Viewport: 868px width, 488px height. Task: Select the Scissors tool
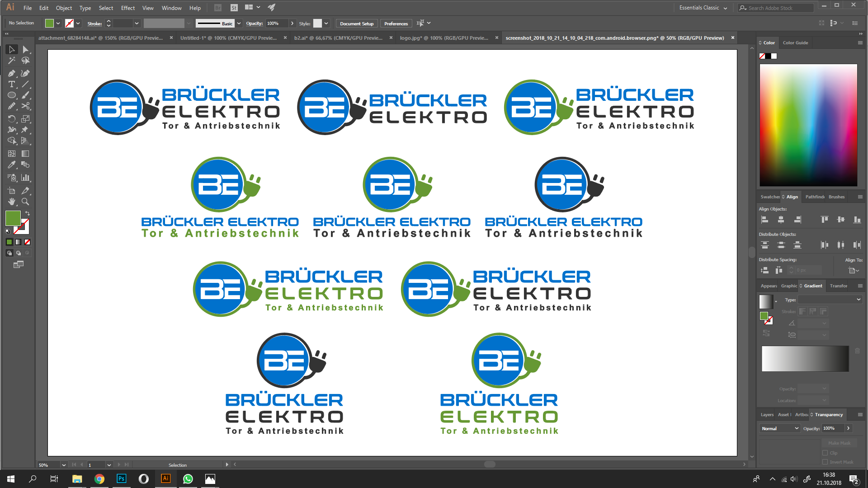(25, 106)
